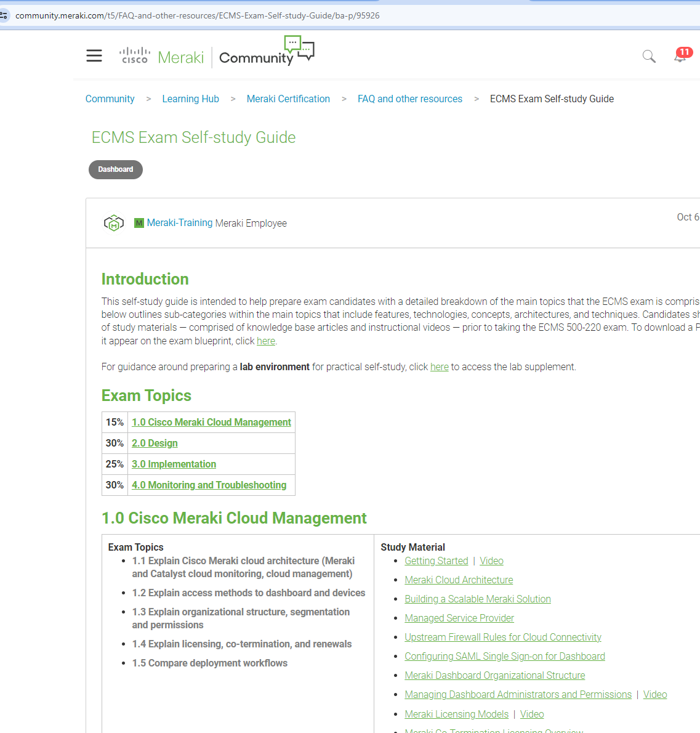Image resolution: width=700 pixels, height=733 pixels.
Task: Jump to 4.0 Monitoring and Troubleshooting section
Action: (x=209, y=485)
